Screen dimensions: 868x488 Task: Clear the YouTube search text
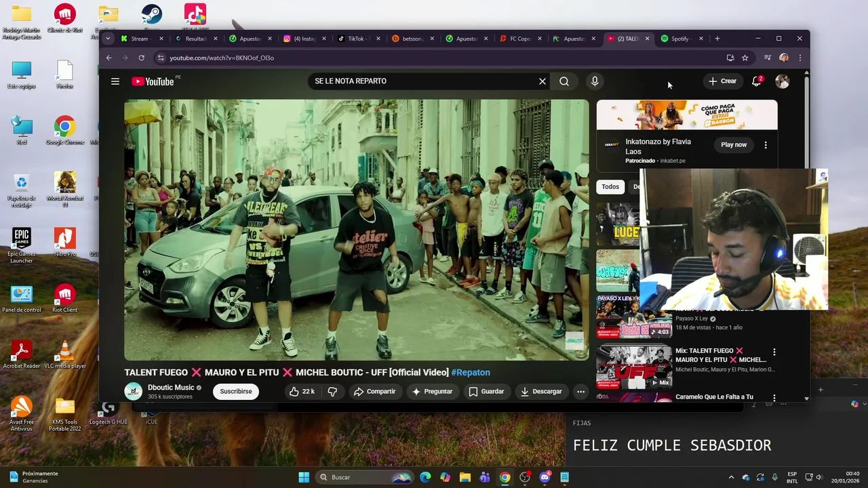[542, 81]
